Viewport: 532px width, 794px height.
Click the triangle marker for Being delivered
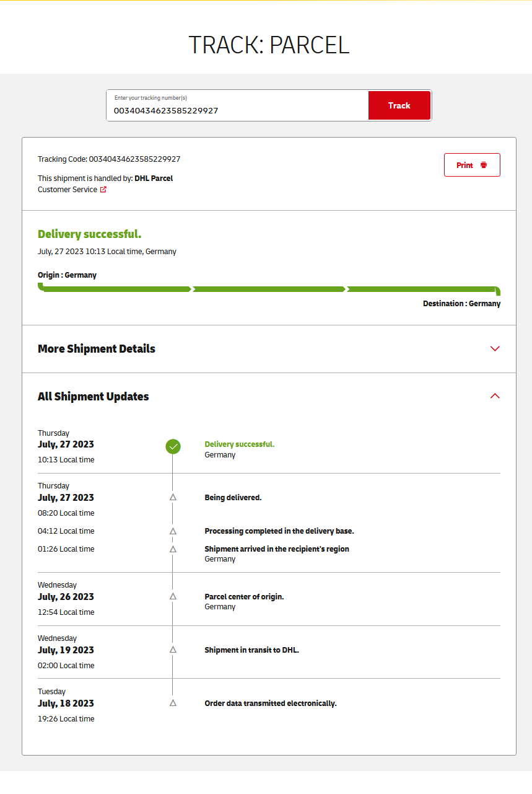pyautogui.click(x=173, y=497)
